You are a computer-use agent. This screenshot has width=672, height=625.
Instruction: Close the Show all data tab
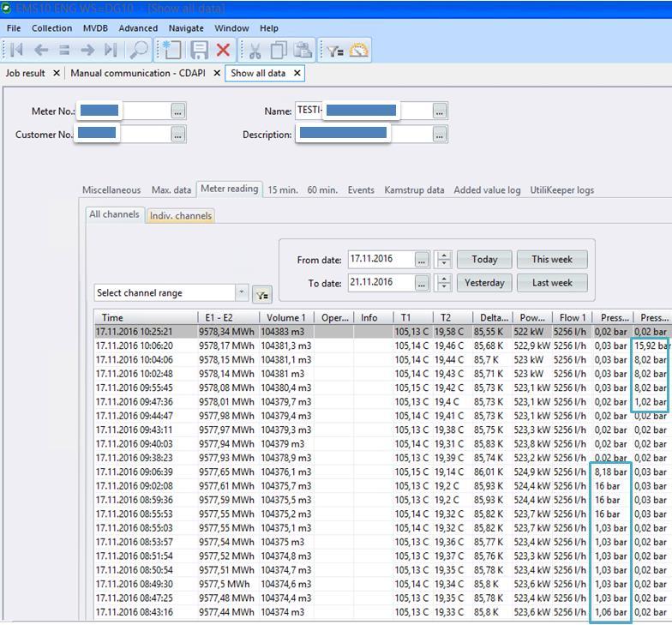(297, 74)
